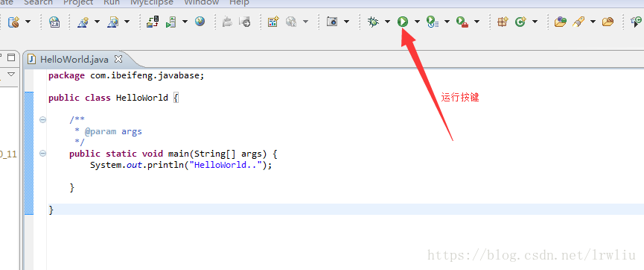Image resolution: width=644 pixels, height=270 pixels.
Task: Click the 'public class HelloWorld {' line
Action: (114, 98)
